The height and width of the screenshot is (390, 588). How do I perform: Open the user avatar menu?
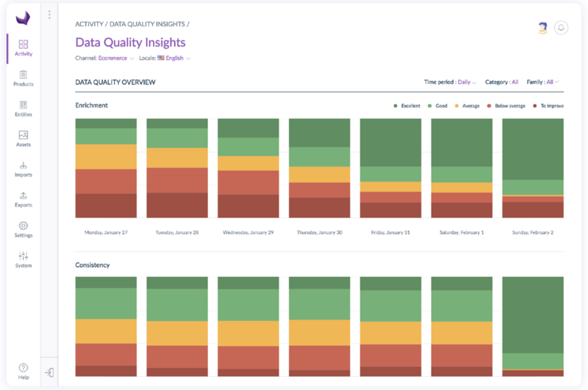click(x=543, y=28)
